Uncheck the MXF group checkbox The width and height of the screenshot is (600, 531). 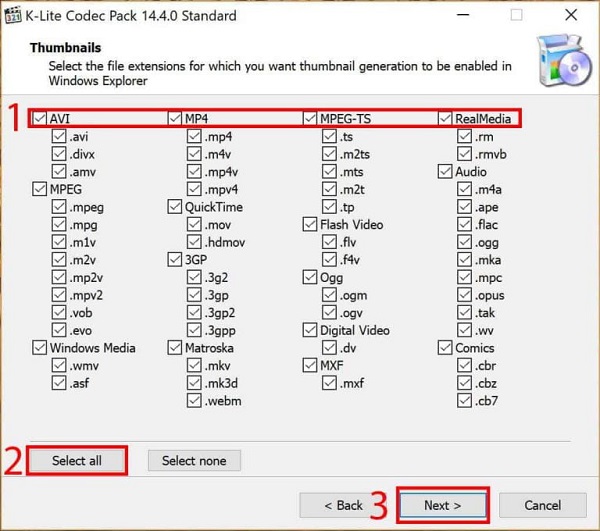(310, 365)
